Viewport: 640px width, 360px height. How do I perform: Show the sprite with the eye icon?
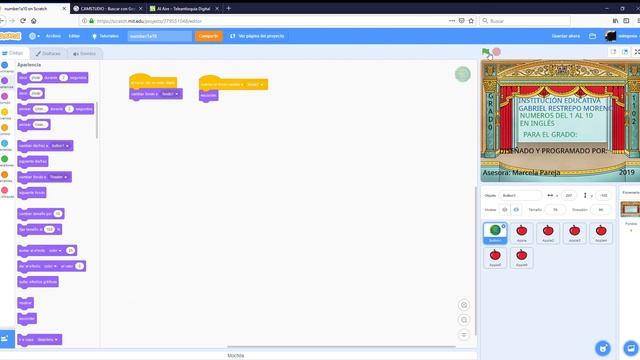tap(504, 209)
